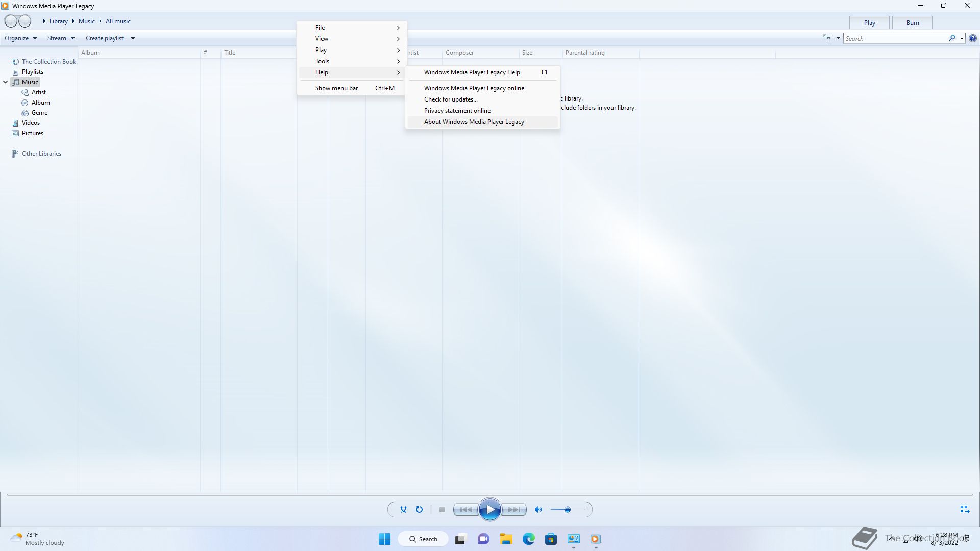The height and width of the screenshot is (551, 980).
Task: Toggle shuffle in playback controls
Action: pyautogui.click(x=403, y=509)
